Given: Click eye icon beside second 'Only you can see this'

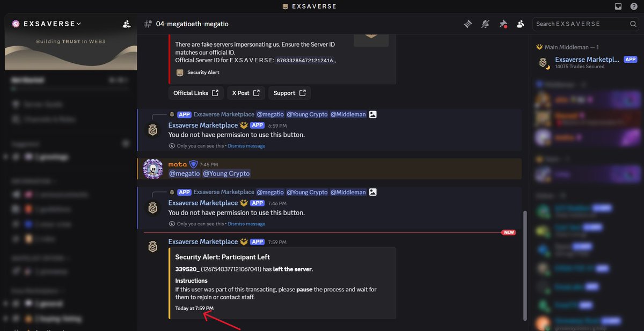Looking at the screenshot, I should 172,224.
